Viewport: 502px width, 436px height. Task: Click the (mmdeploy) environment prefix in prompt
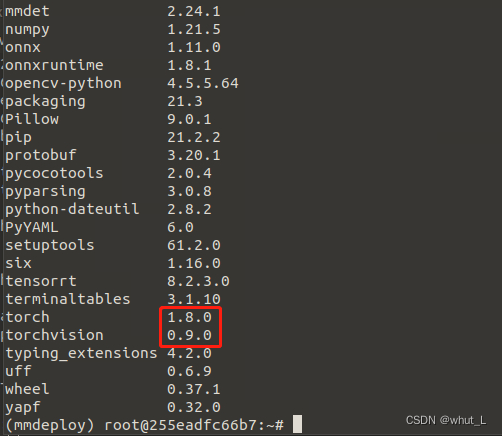tap(50, 426)
